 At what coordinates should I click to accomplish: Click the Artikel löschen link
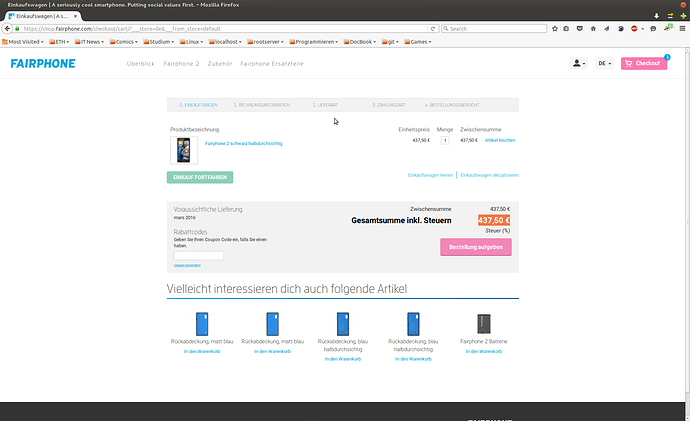pyautogui.click(x=500, y=140)
